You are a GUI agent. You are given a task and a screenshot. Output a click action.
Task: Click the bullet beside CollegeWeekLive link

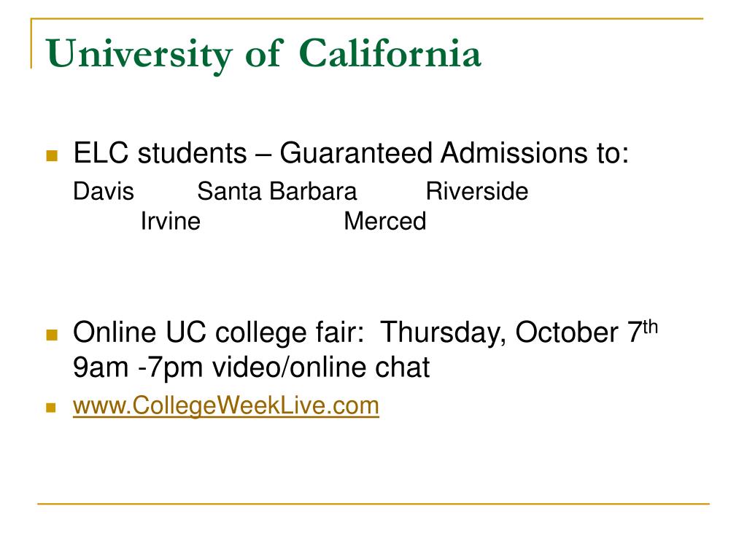tap(52, 408)
